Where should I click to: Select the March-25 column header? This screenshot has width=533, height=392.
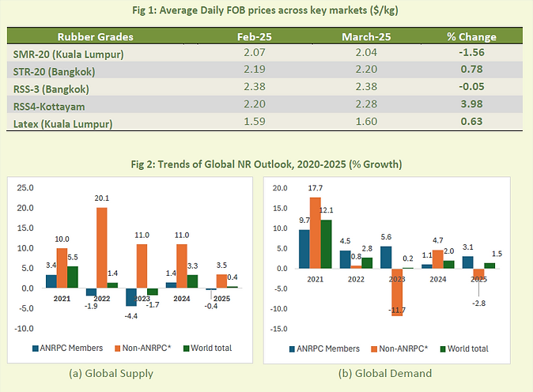point(366,36)
